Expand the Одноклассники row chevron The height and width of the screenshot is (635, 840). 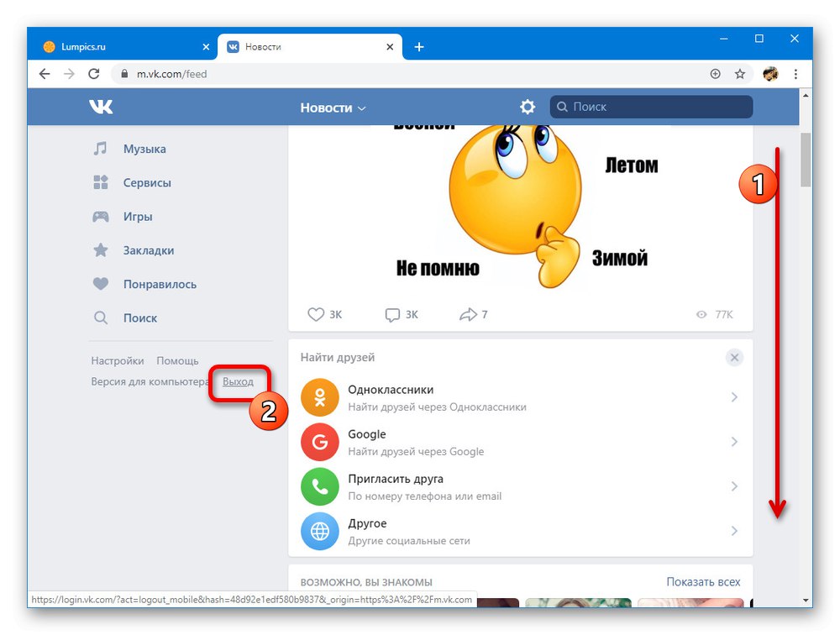pyautogui.click(x=734, y=397)
